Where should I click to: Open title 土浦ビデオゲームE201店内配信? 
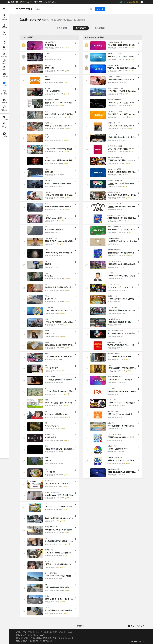(x=120, y=414)
